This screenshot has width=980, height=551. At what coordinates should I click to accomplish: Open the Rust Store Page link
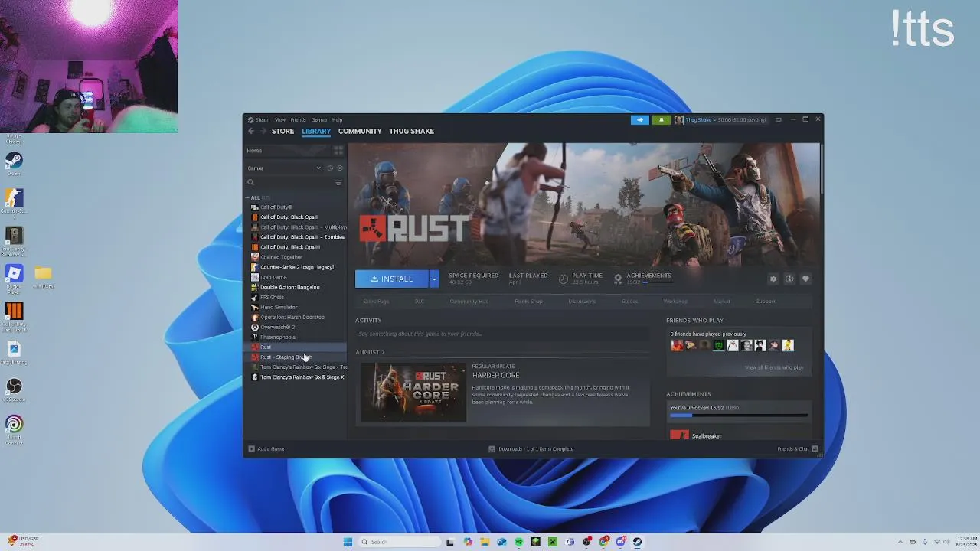point(376,302)
